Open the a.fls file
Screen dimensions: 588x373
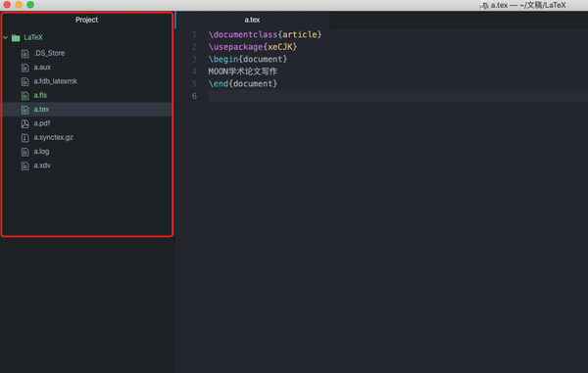click(40, 96)
